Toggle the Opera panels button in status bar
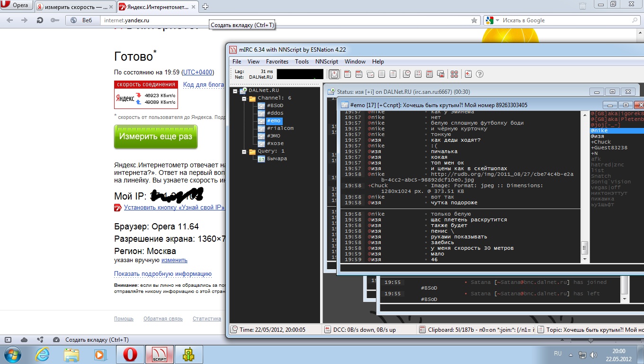Viewport: 644px width, 364px height. (8, 340)
